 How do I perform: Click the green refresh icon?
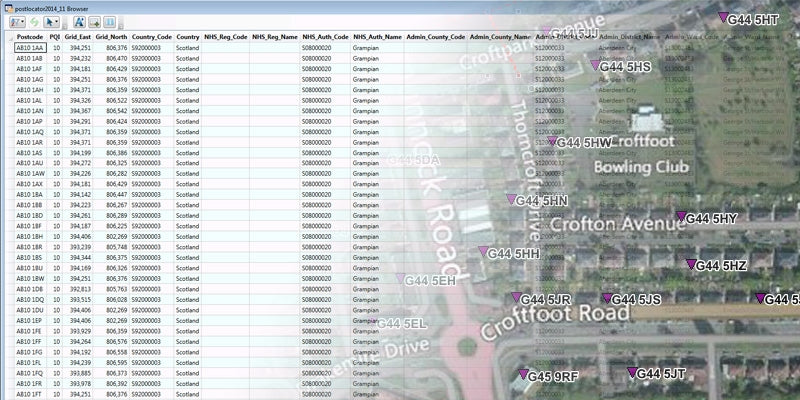[x=35, y=22]
